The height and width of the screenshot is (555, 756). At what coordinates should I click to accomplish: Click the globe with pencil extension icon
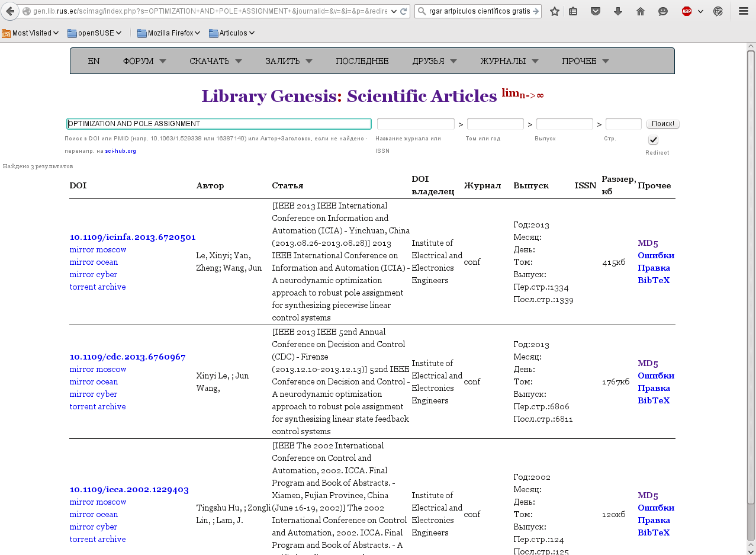tap(718, 11)
